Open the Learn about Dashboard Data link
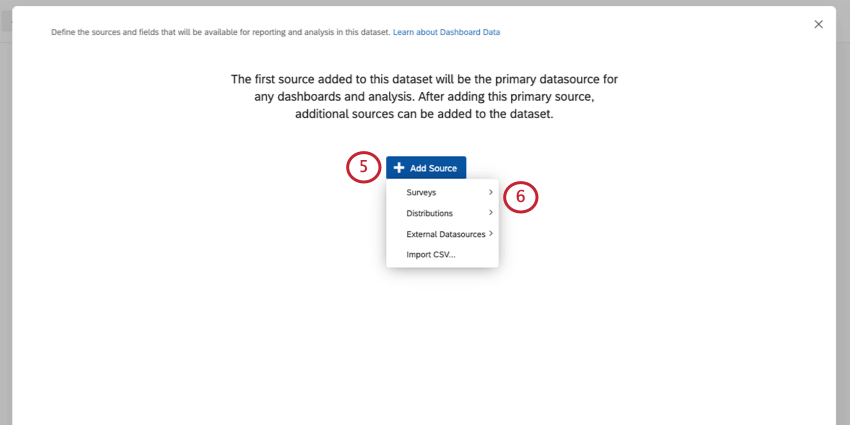Image resolution: width=850 pixels, height=425 pixels. (x=446, y=32)
